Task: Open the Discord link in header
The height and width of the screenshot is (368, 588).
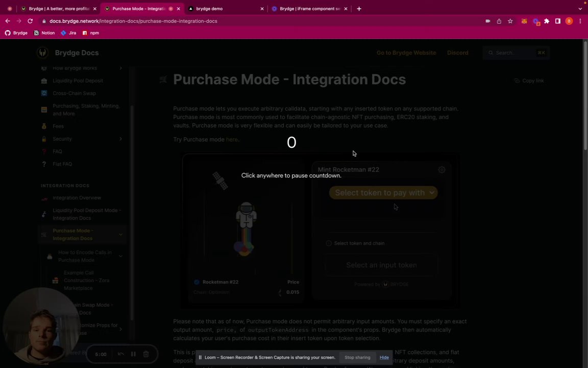Action: pos(457,53)
